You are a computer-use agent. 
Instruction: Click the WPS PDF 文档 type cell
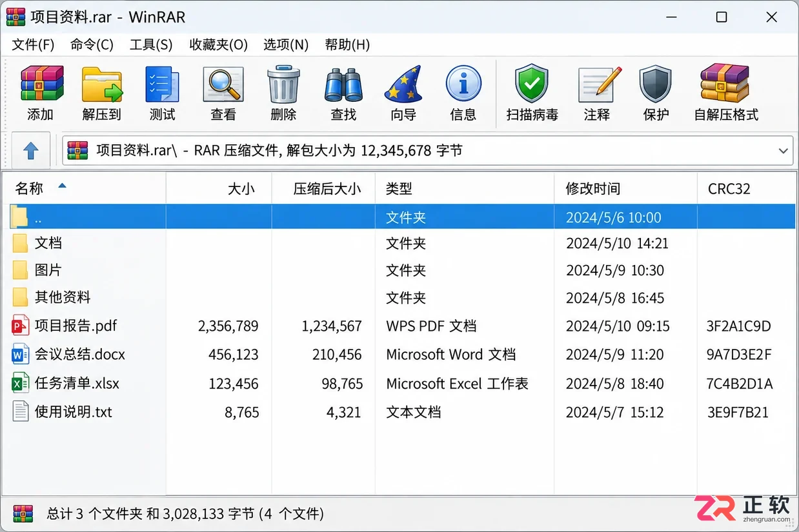(431, 326)
